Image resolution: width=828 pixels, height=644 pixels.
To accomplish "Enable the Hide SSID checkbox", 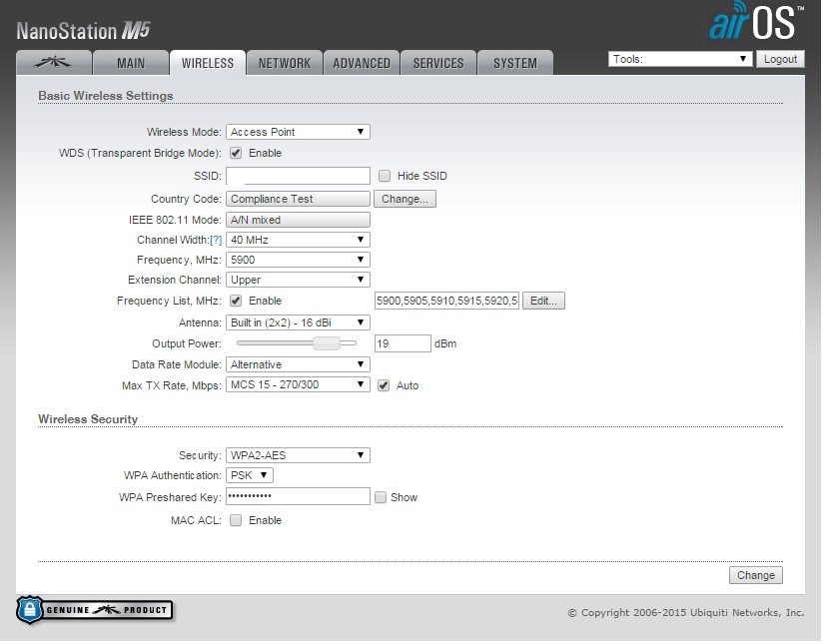I will pos(385,176).
